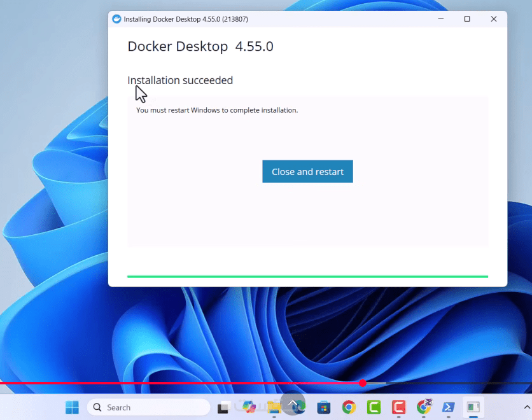Open the green Camtasia icon on taskbar

tap(374, 407)
